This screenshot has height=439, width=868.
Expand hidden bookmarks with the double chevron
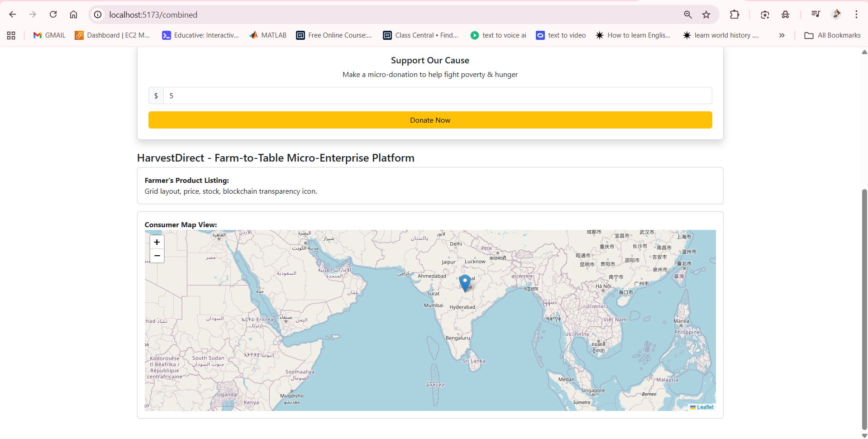(782, 35)
